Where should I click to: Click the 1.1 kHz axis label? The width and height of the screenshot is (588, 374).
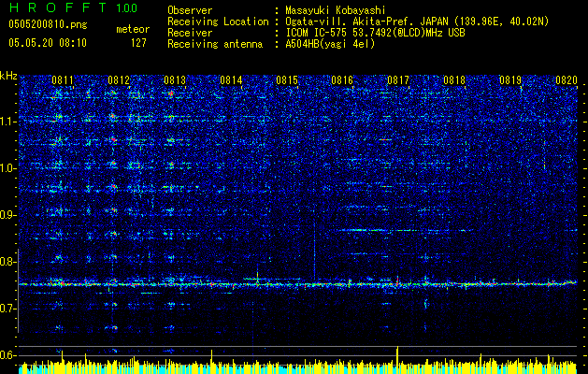pos(7,122)
